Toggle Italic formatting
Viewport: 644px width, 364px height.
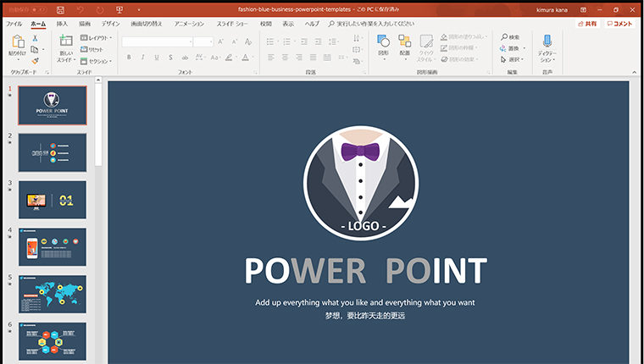click(x=142, y=58)
